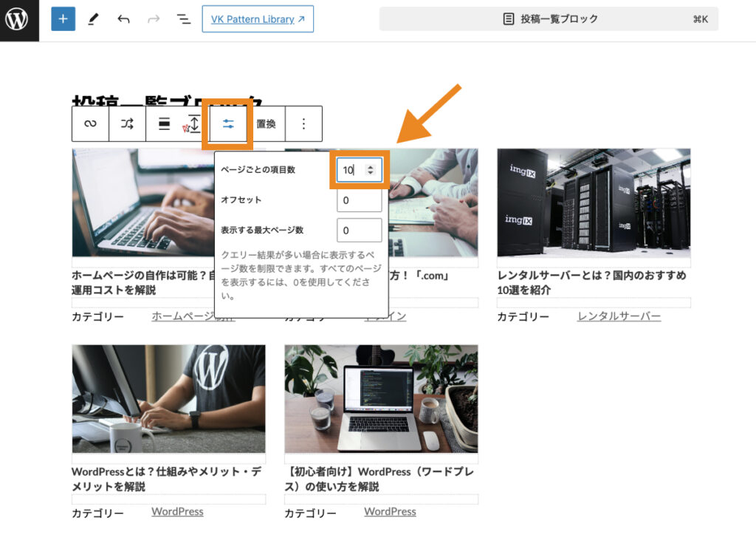Open the block inserter with the plus icon
Screen dimensions: 756x535
tap(63, 18)
